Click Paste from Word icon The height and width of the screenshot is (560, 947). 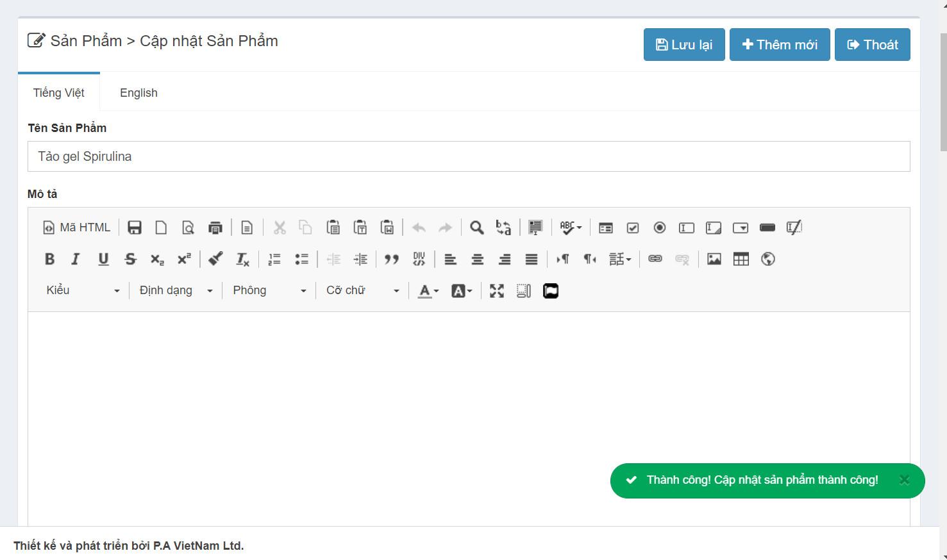pyautogui.click(x=387, y=227)
